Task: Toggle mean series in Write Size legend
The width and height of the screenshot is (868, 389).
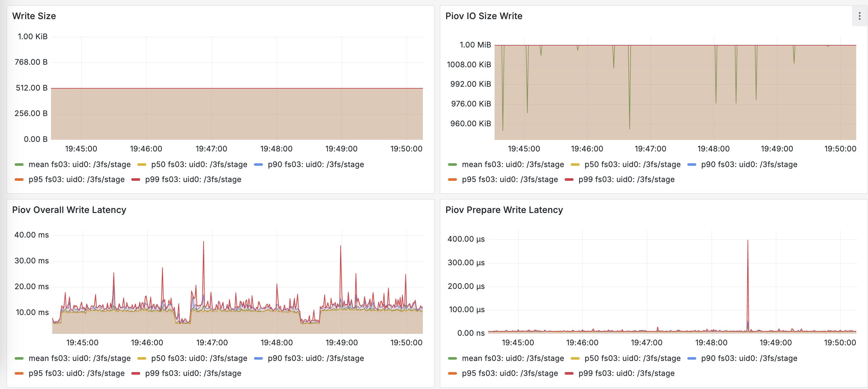Action: pyautogui.click(x=80, y=165)
